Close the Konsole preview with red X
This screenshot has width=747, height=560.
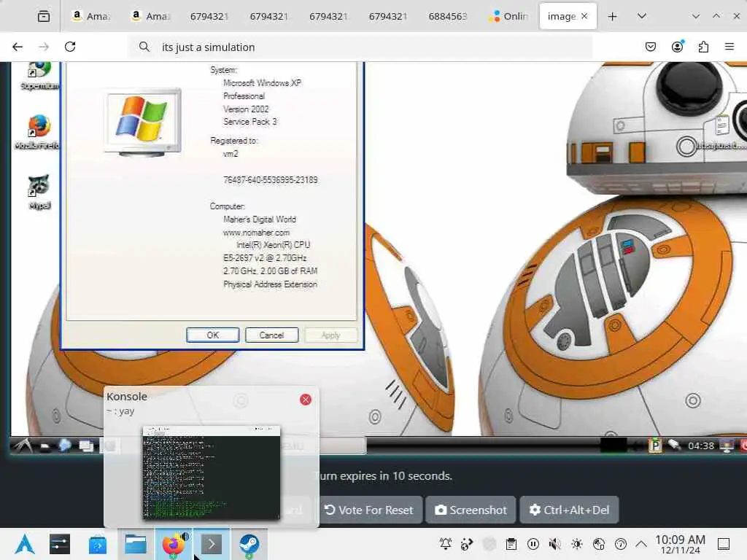pyautogui.click(x=306, y=400)
